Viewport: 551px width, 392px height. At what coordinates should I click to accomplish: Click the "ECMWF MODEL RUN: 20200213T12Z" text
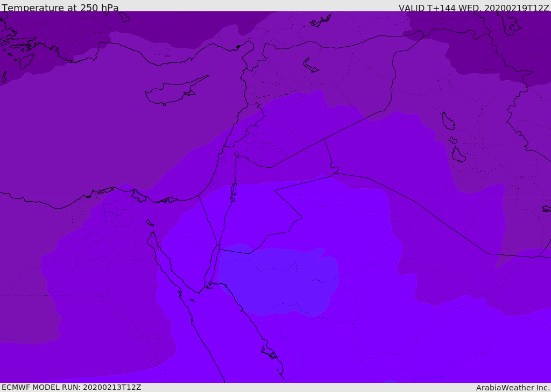(71, 387)
